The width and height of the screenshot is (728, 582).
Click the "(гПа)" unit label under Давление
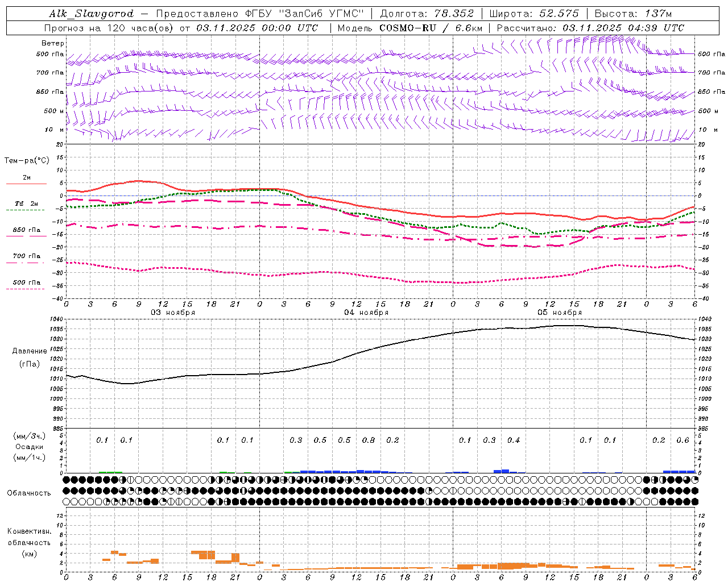tap(30, 364)
